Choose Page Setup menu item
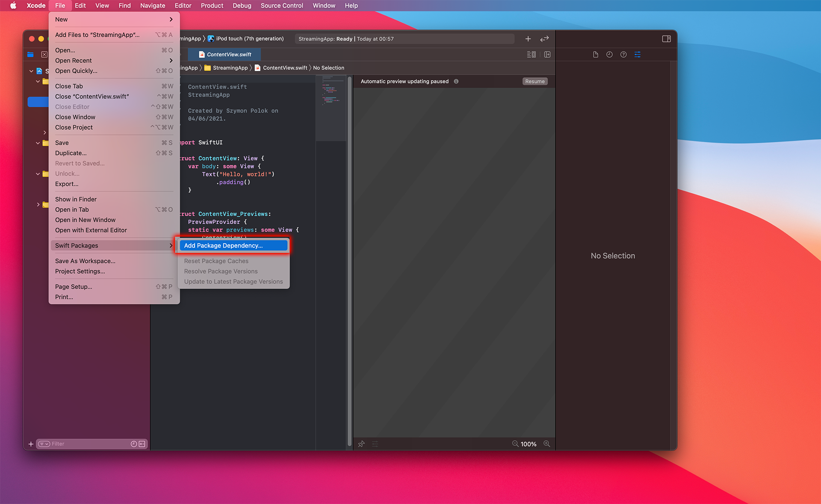 click(114, 286)
